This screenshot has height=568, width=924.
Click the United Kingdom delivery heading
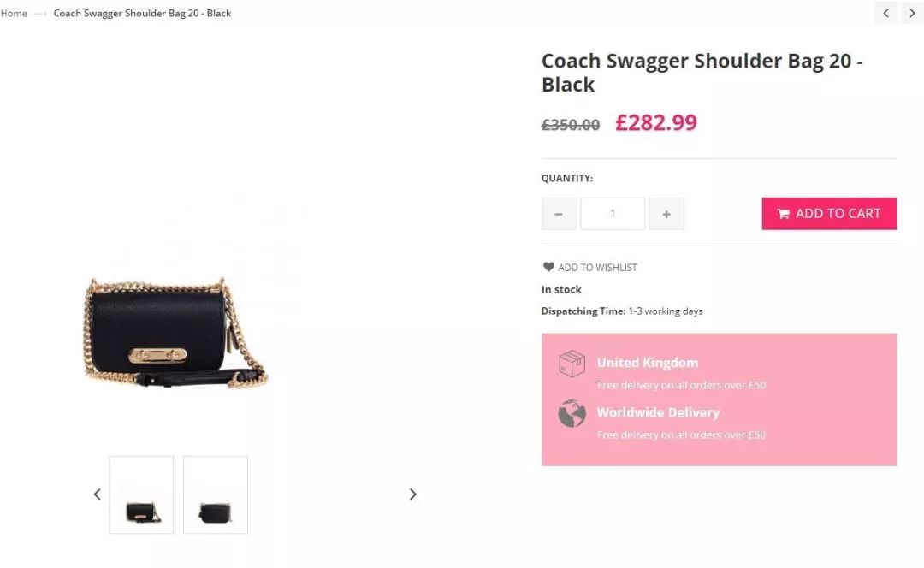(647, 363)
